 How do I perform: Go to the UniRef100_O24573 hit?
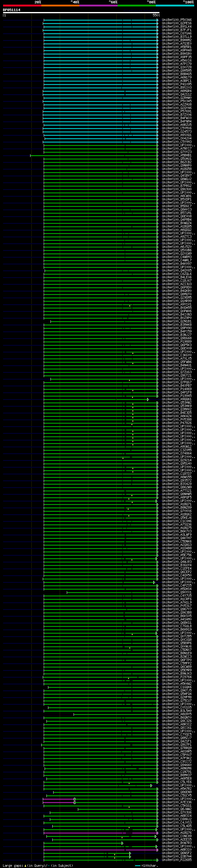click(176, 132)
